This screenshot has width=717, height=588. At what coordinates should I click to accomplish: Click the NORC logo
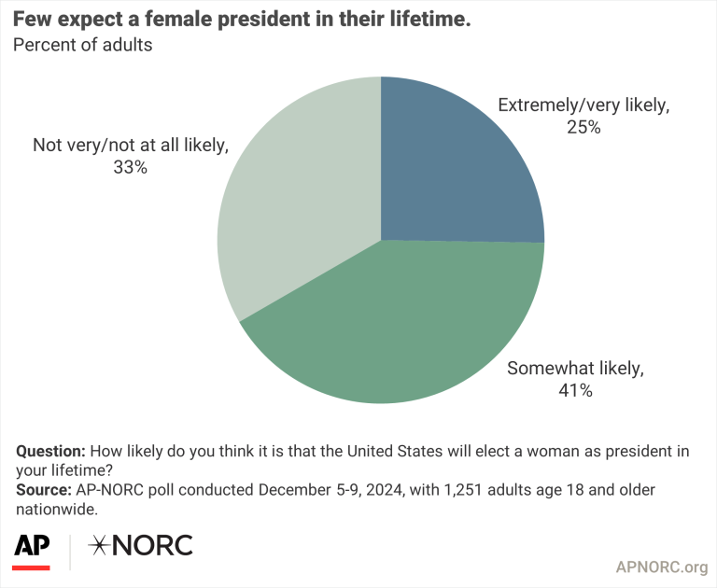click(140, 545)
